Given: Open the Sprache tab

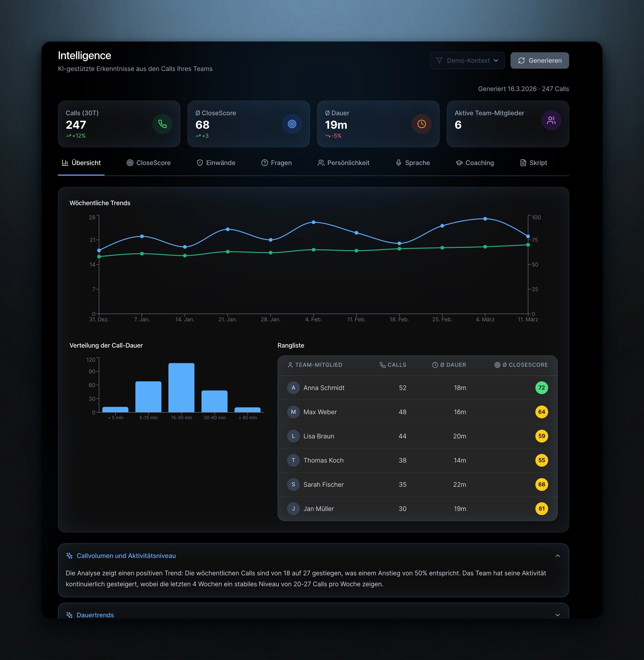Looking at the screenshot, I should point(413,163).
